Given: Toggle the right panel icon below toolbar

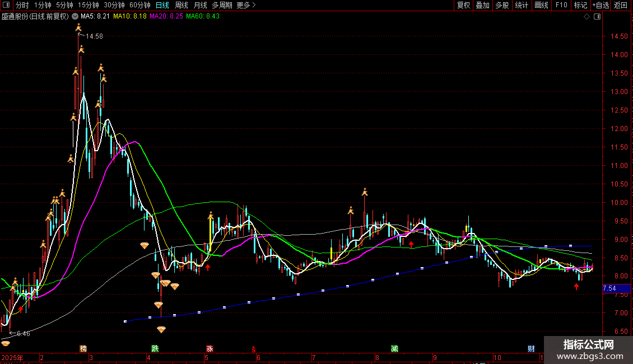Looking at the screenshot, I should tap(597, 17).
